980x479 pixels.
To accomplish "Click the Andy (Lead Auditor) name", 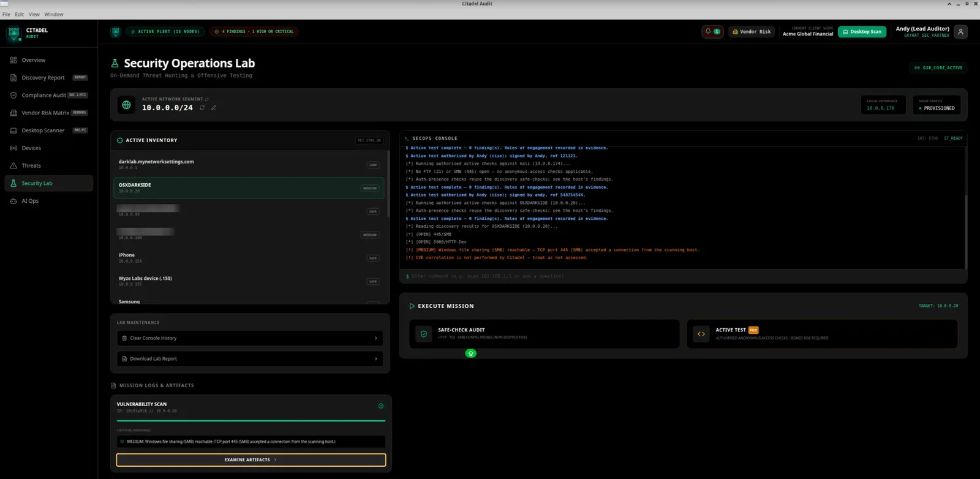I will (x=922, y=29).
